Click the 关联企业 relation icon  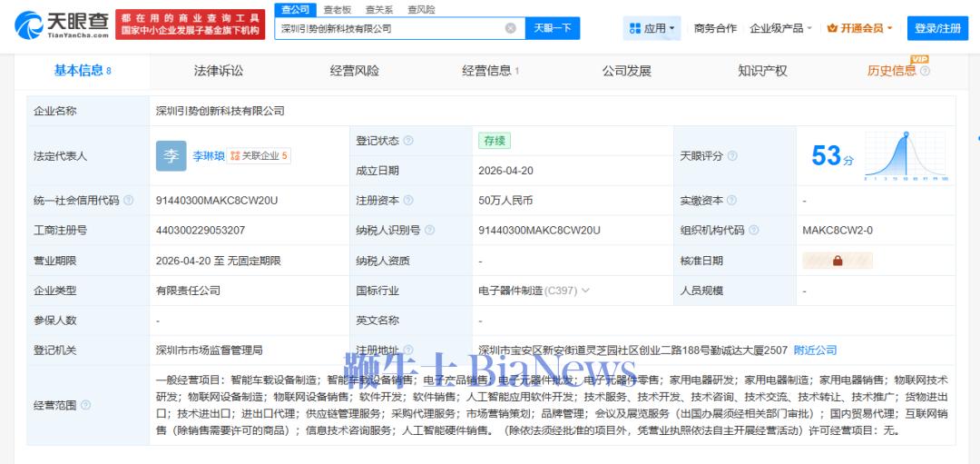235,156
